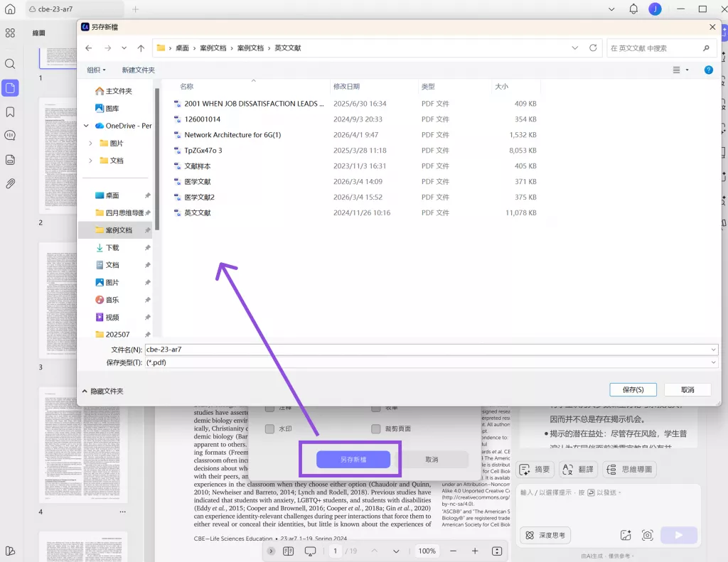Click the image upload icon in the AI panel
This screenshot has width=728, height=562.
pos(626,535)
